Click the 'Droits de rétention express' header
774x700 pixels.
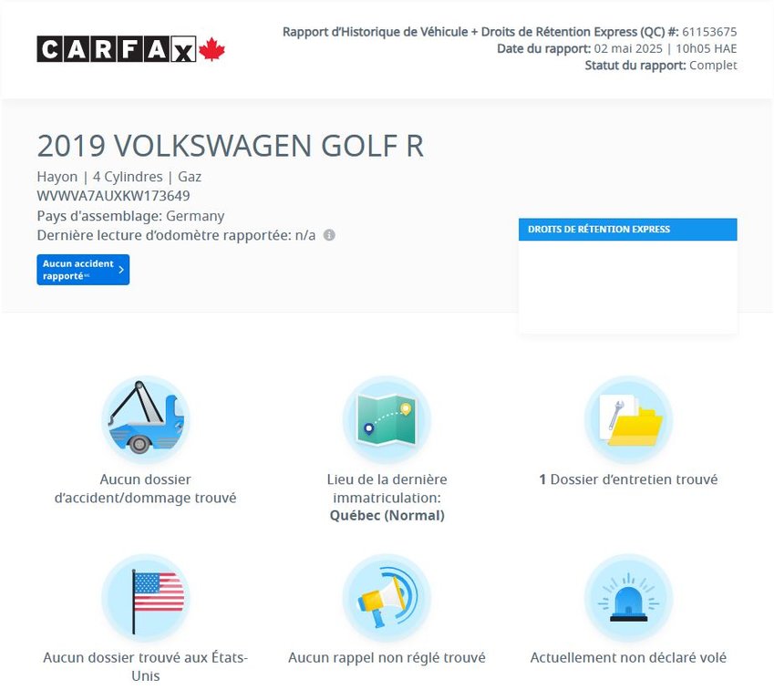(628, 229)
